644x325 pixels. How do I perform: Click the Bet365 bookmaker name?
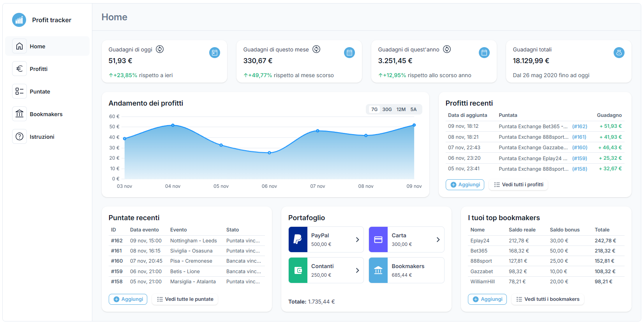click(x=479, y=251)
